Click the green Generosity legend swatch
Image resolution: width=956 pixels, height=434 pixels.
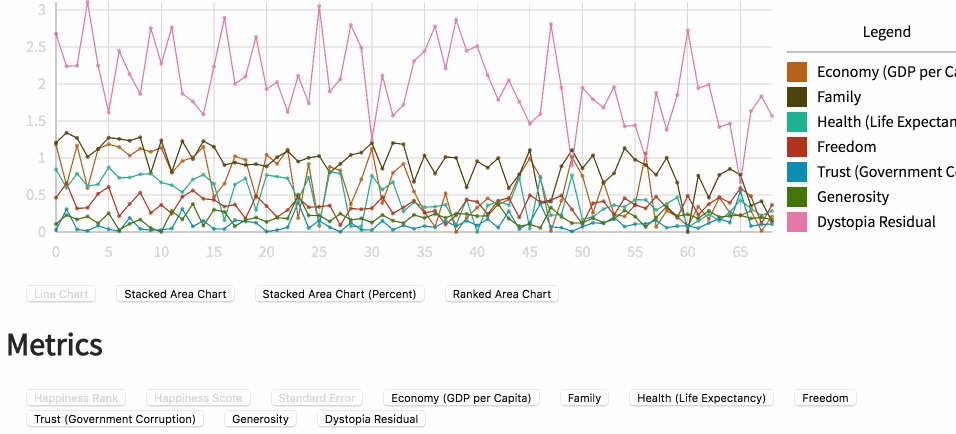point(797,197)
